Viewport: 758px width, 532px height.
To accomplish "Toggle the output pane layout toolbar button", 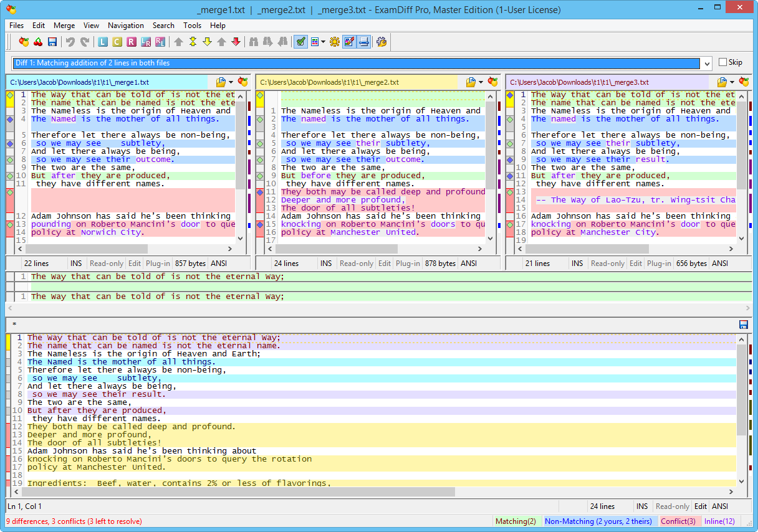I will click(x=363, y=42).
